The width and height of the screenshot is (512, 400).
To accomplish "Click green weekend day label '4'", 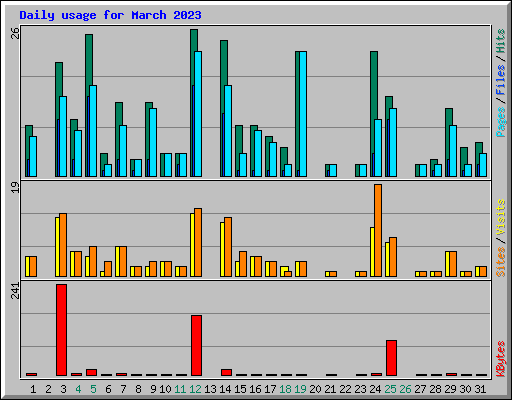I will coord(78,389).
